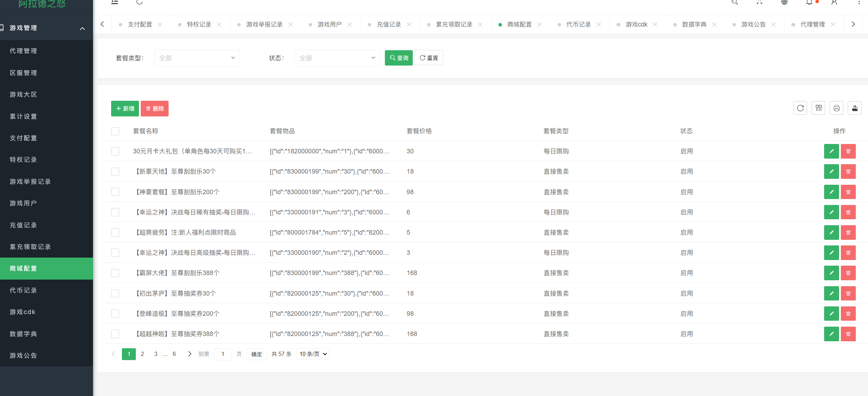This screenshot has height=396, width=868.
Task: Open the 状态 filter dropdown
Action: pos(337,58)
